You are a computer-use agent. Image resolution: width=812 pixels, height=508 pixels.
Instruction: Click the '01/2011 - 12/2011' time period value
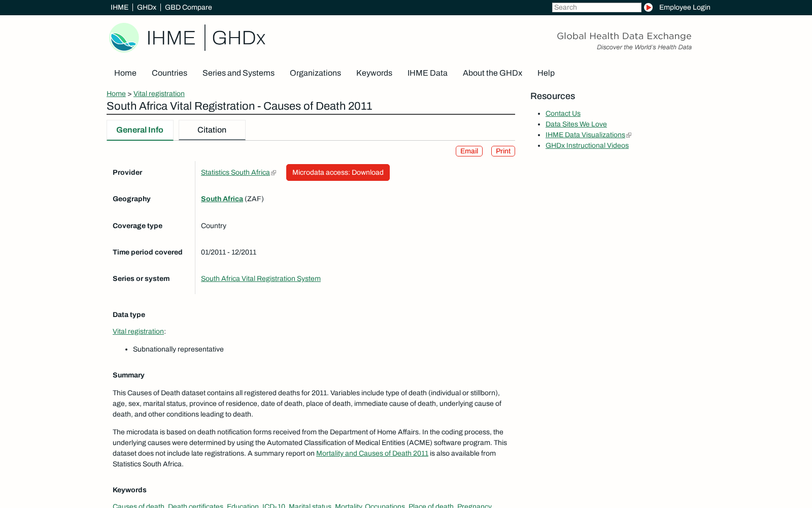228,252
